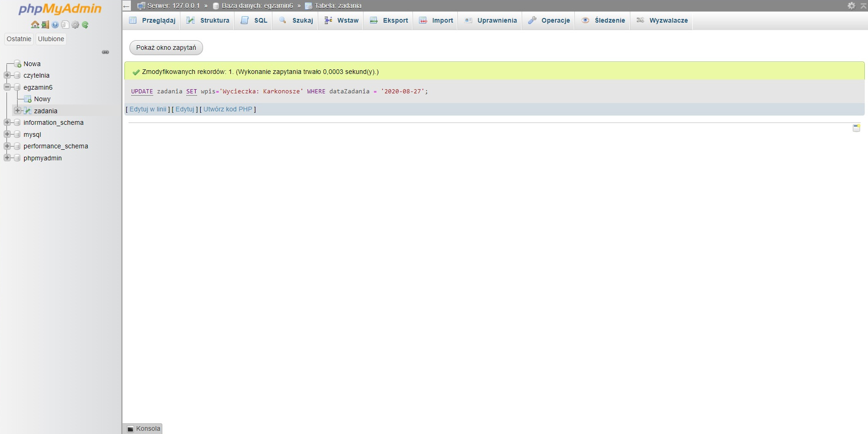868x434 pixels.
Task: Click the navigation panel settings gear
Action: [75, 25]
